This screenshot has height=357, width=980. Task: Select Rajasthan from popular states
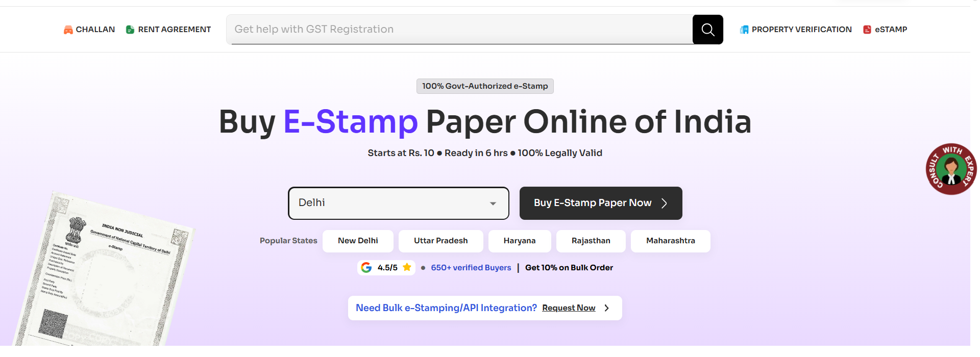591,241
